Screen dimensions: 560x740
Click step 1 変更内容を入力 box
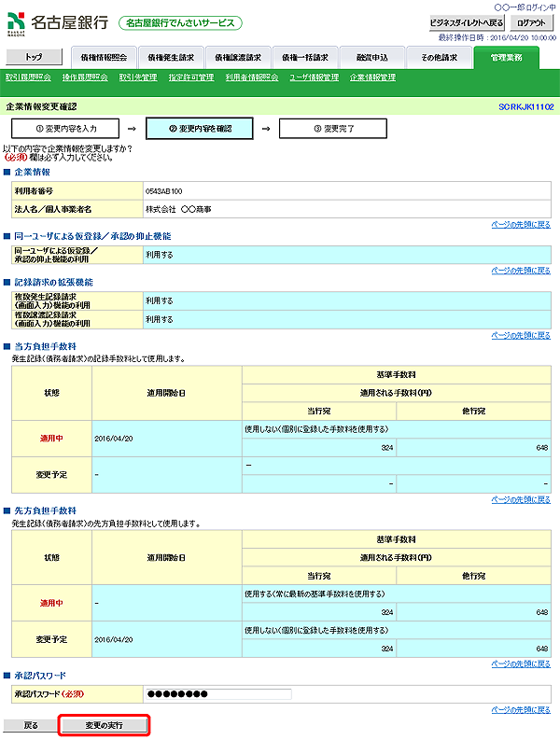pyautogui.click(x=65, y=129)
